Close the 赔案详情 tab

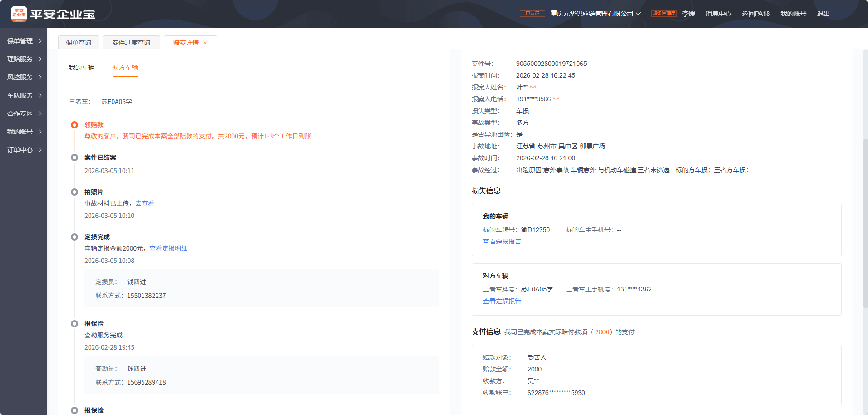click(205, 43)
